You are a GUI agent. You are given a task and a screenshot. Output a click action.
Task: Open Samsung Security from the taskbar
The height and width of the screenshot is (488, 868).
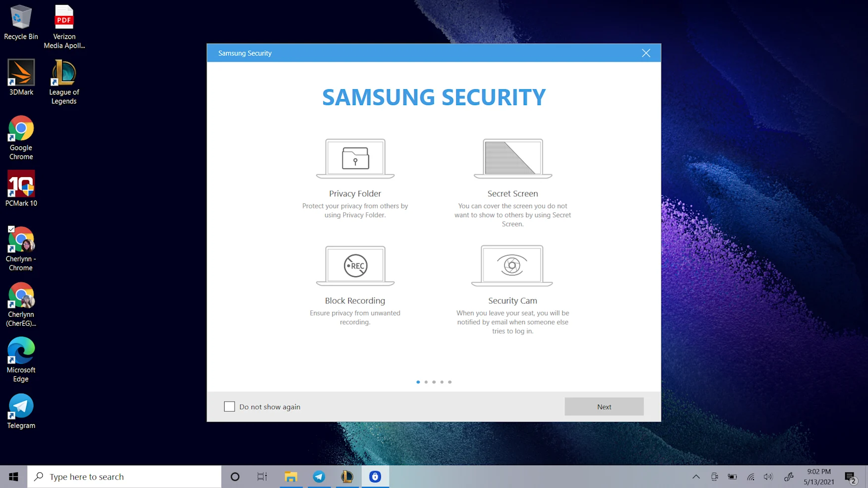click(375, 477)
